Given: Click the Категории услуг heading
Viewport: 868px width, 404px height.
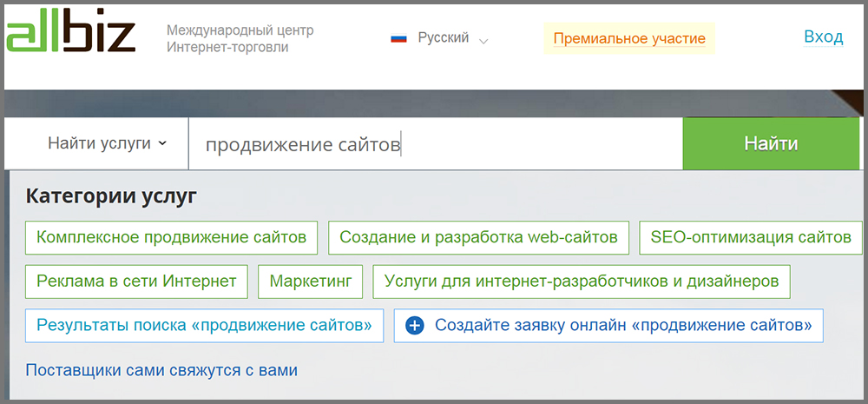Looking at the screenshot, I should click(111, 196).
